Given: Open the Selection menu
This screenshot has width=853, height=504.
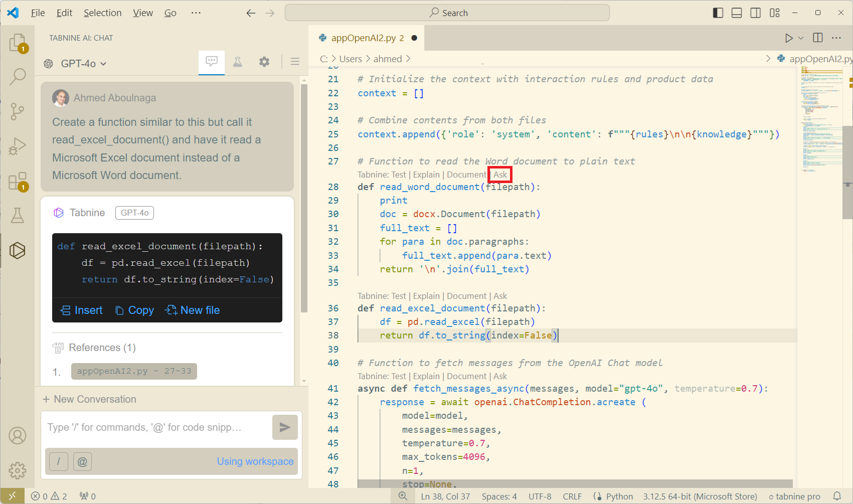Looking at the screenshot, I should [102, 13].
